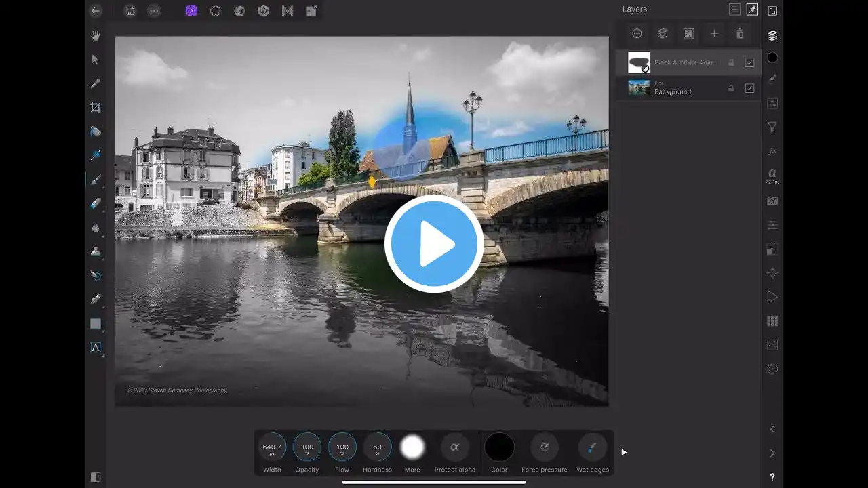Image resolution: width=868 pixels, height=488 pixels.
Task: Select the Flood Fill bucket tool
Action: pyautogui.click(x=96, y=131)
